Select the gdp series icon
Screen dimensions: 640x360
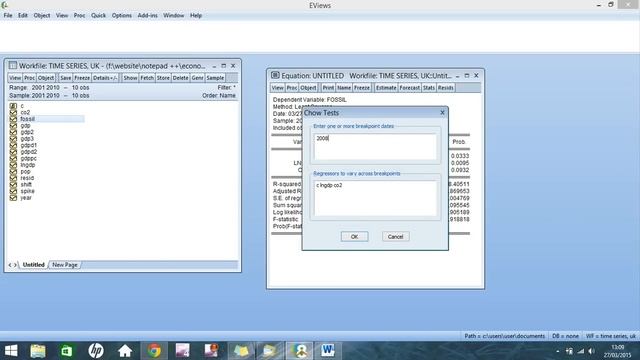(x=13, y=125)
